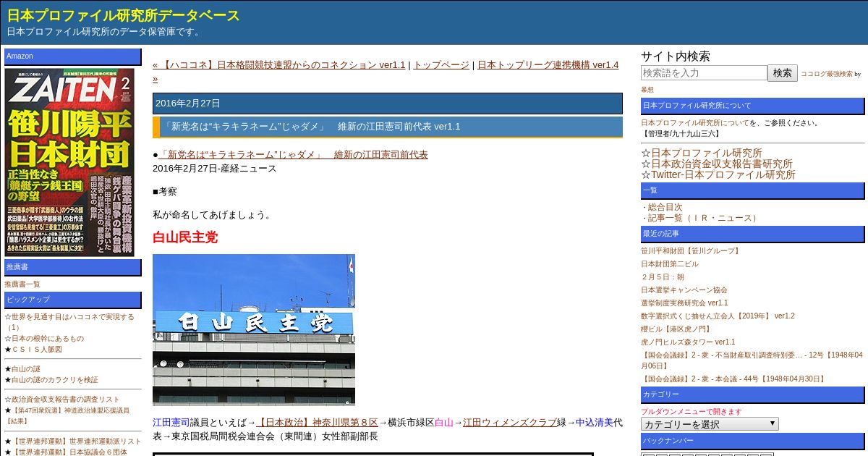Open 日本プロファイル研究所について link

click(x=695, y=123)
